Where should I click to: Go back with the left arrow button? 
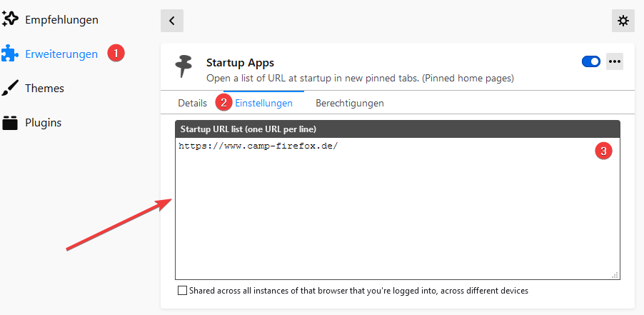click(x=172, y=21)
